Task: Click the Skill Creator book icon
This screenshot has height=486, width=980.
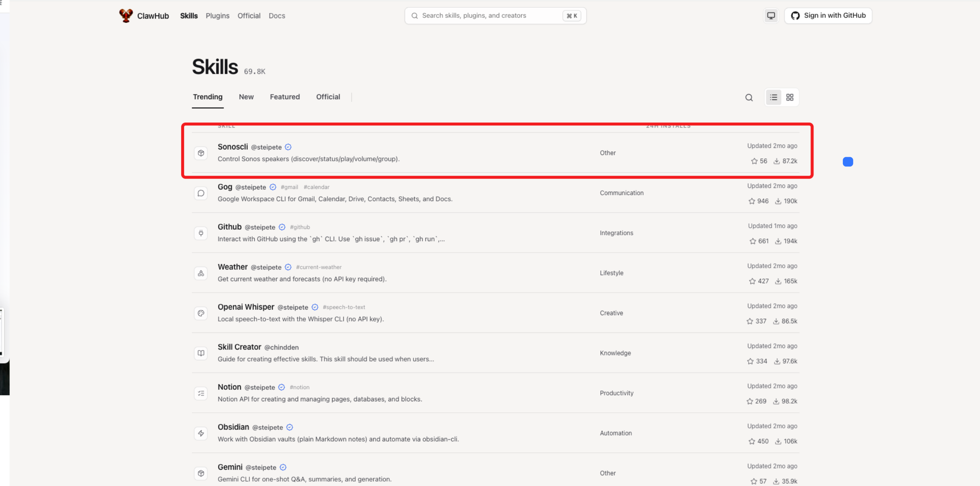Action: point(201,353)
